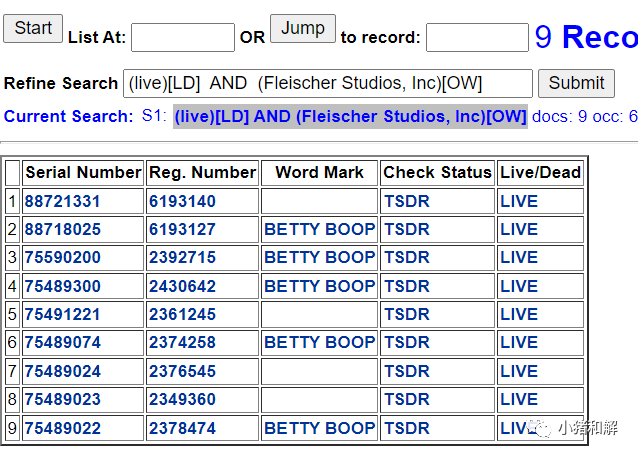638x456 pixels.
Task: Focus the to record input field
Action: (x=477, y=37)
